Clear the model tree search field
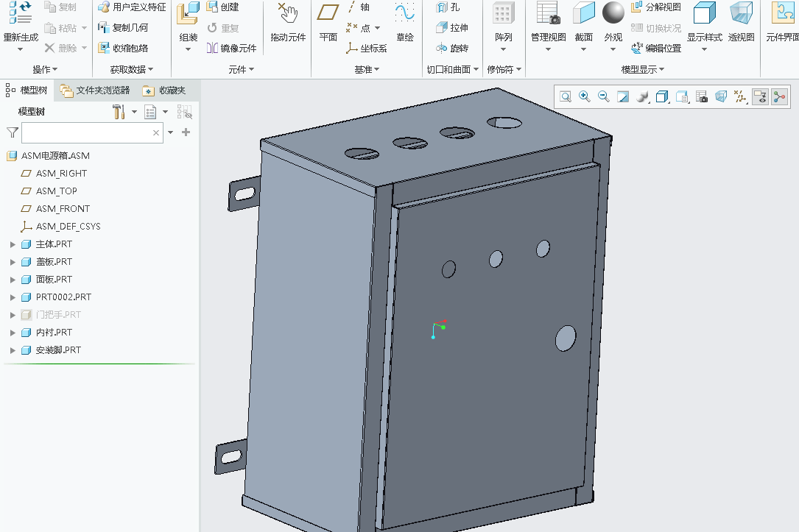 [x=156, y=133]
